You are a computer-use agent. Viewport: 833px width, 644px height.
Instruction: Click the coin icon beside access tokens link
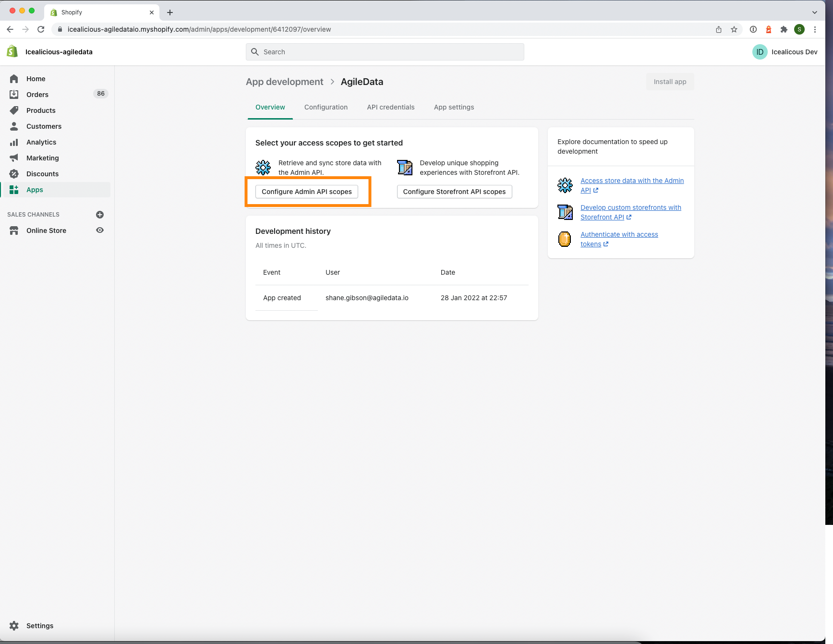565,239
